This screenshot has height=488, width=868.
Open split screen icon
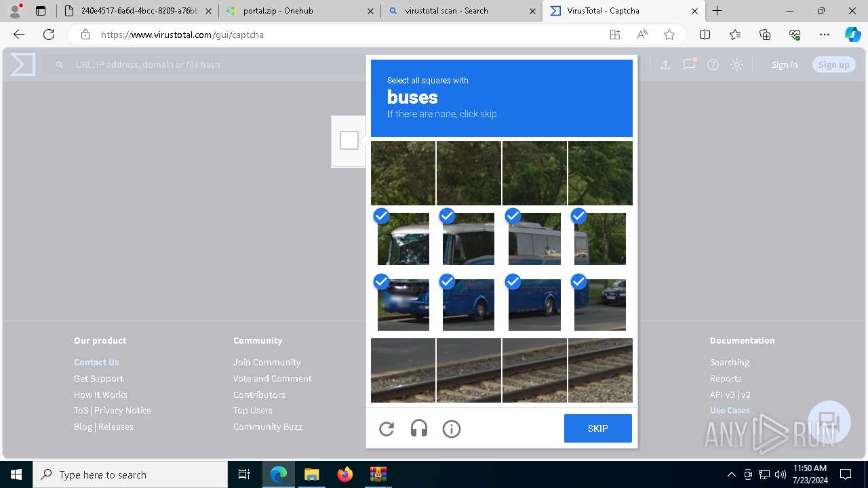(705, 35)
